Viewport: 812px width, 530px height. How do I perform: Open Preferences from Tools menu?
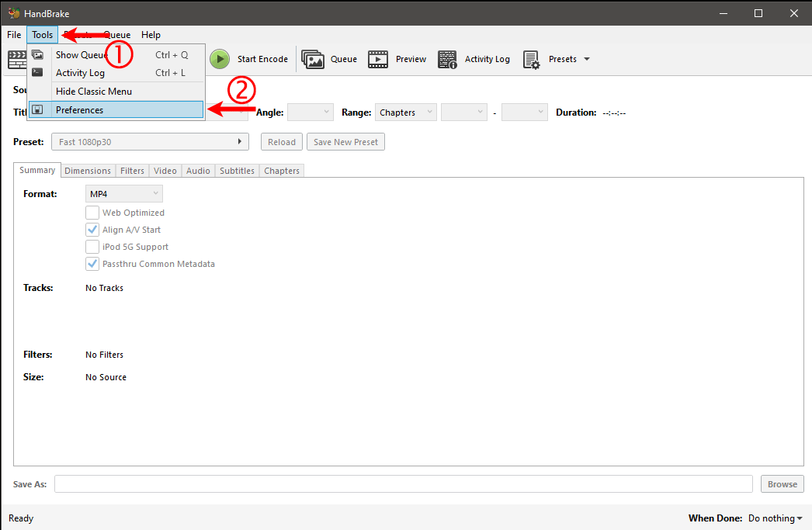(x=116, y=109)
